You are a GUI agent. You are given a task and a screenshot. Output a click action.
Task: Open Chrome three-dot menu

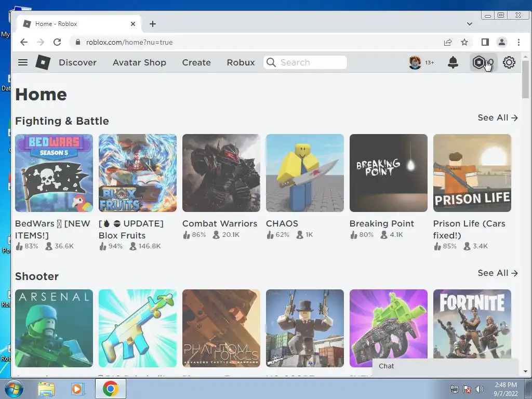tap(518, 42)
